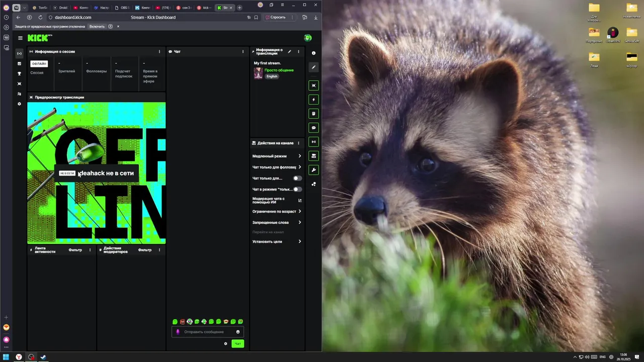
Task: Open a new browser tab with plus button
Action: point(239,8)
